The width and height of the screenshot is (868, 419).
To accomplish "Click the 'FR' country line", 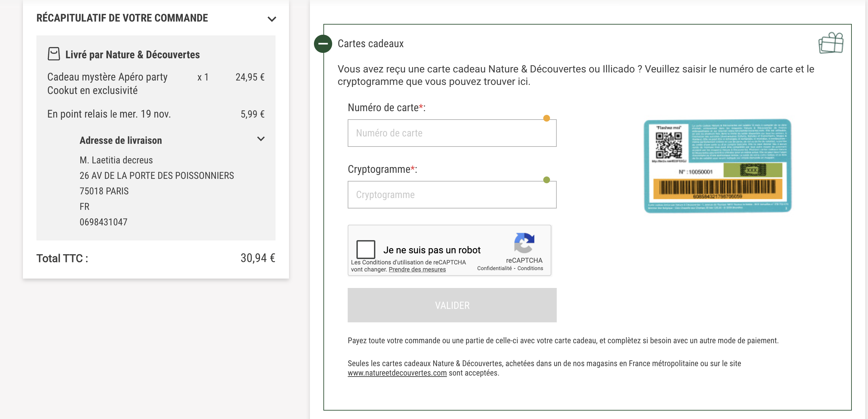I will pyautogui.click(x=84, y=206).
